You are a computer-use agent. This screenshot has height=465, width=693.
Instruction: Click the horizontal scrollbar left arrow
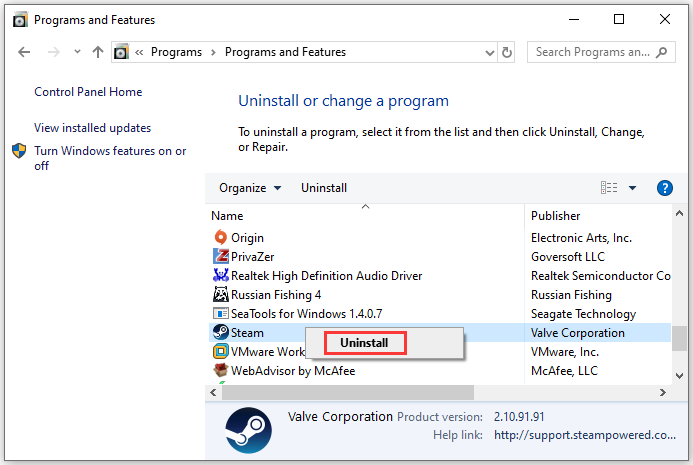(213, 393)
